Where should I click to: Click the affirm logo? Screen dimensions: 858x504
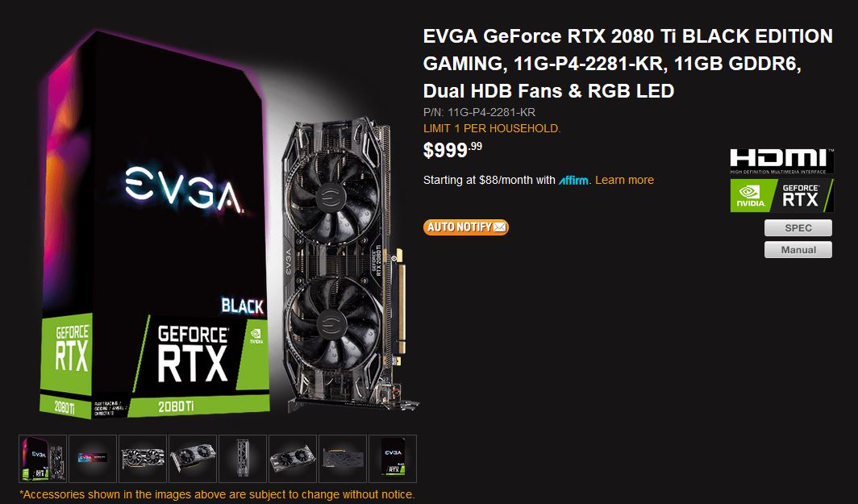point(574,180)
